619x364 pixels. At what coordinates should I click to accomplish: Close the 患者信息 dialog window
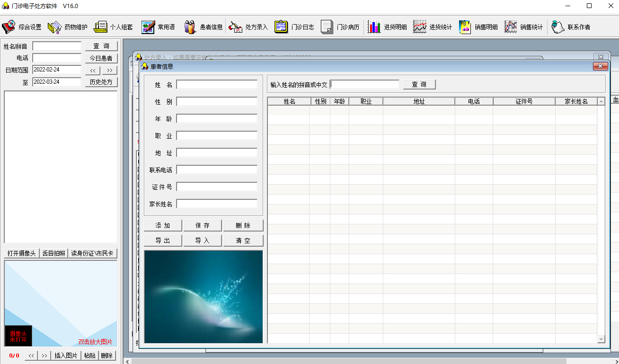(600, 66)
